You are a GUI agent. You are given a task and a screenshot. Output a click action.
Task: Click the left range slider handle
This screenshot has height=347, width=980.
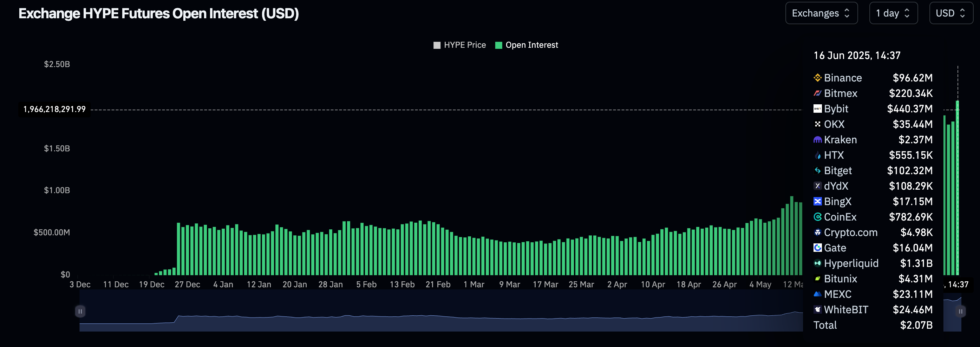tap(80, 311)
